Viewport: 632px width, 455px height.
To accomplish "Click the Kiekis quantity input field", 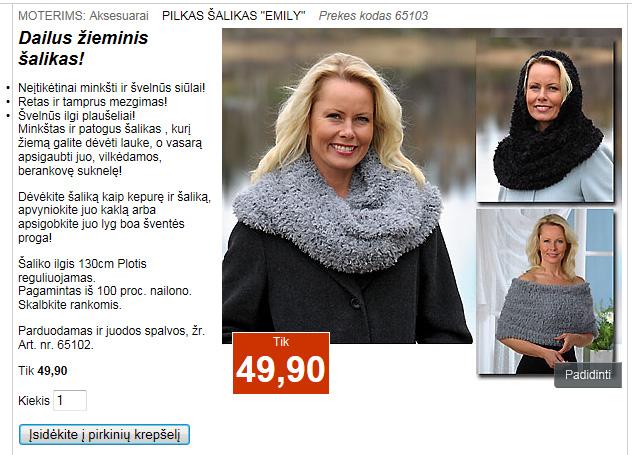I will point(70,401).
